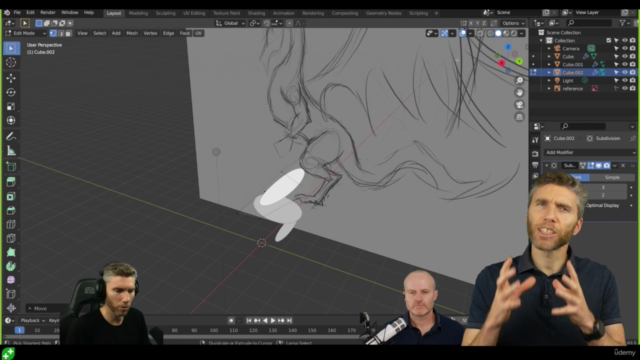Choose the Bevel tool
Viewport: 640px width, 360px height.
pyautogui.click(x=11, y=210)
